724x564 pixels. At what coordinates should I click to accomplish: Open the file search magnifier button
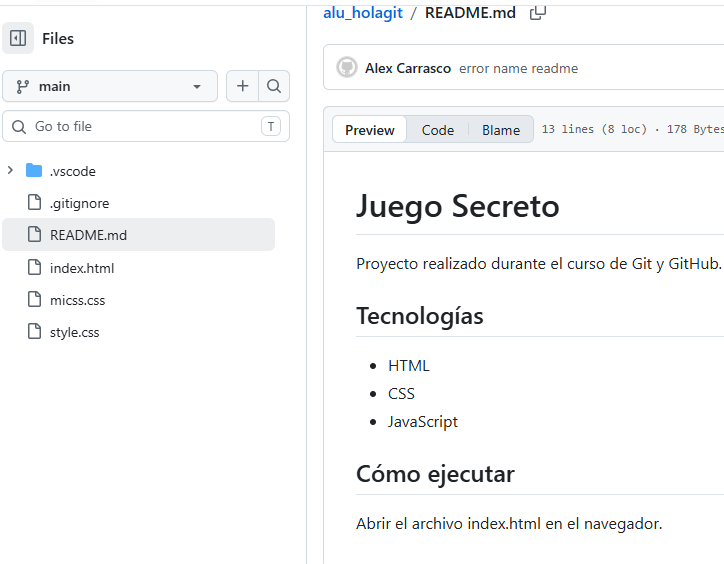pos(274,86)
